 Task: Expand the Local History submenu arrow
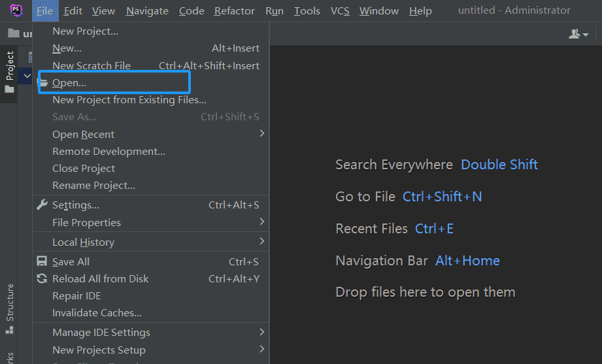point(261,242)
